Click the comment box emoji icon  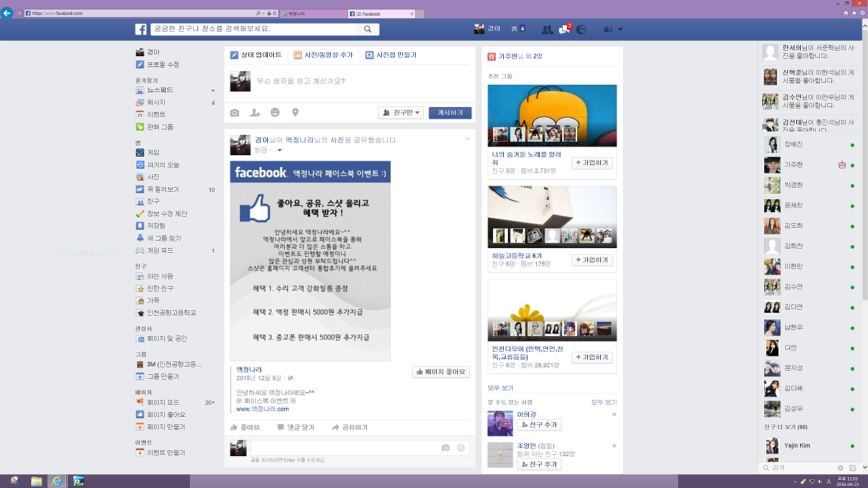coord(461,447)
